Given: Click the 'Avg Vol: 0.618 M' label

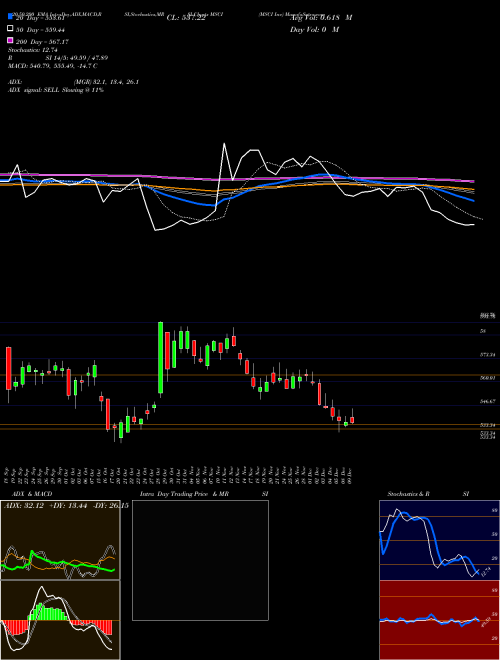Looking at the screenshot, I should coord(321,18).
